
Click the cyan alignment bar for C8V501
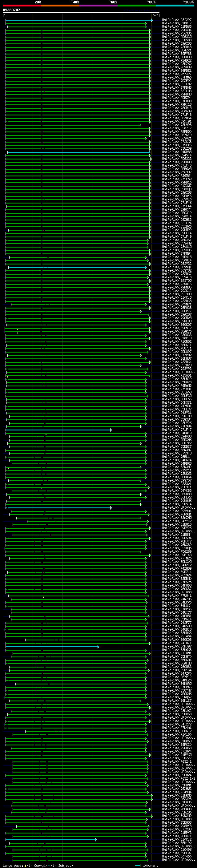point(78,268)
